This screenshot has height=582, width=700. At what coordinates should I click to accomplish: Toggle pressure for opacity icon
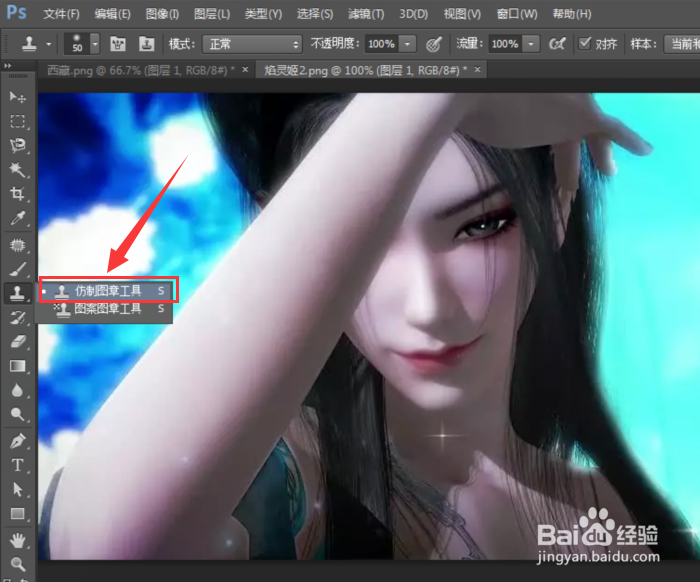point(433,44)
